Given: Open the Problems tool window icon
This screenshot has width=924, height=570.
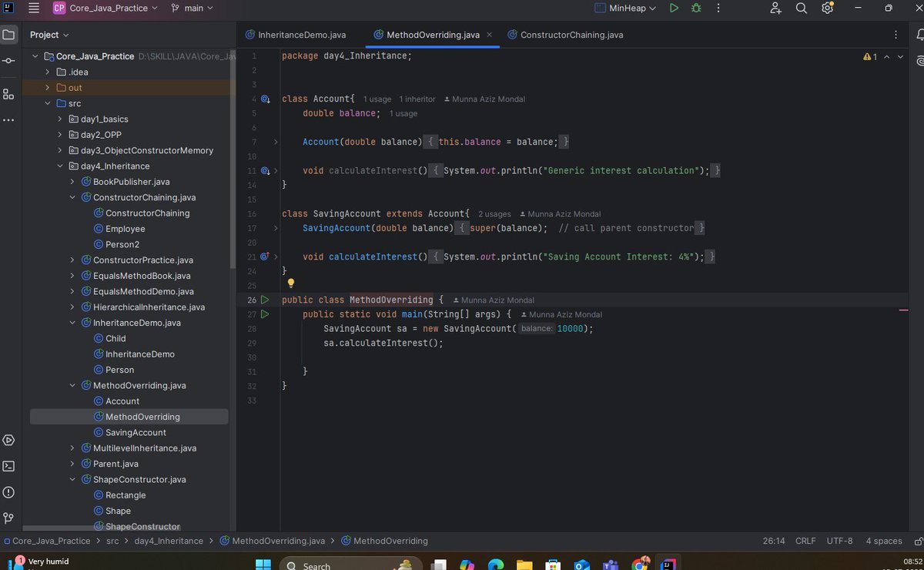Looking at the screenshot, I should click(x=8, y=492).
